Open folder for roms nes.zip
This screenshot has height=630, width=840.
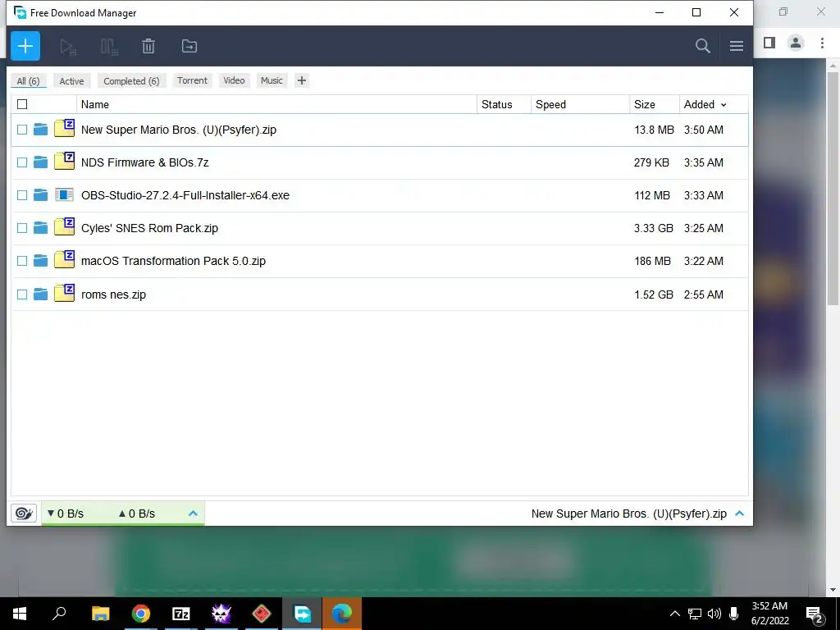[41, 294]
